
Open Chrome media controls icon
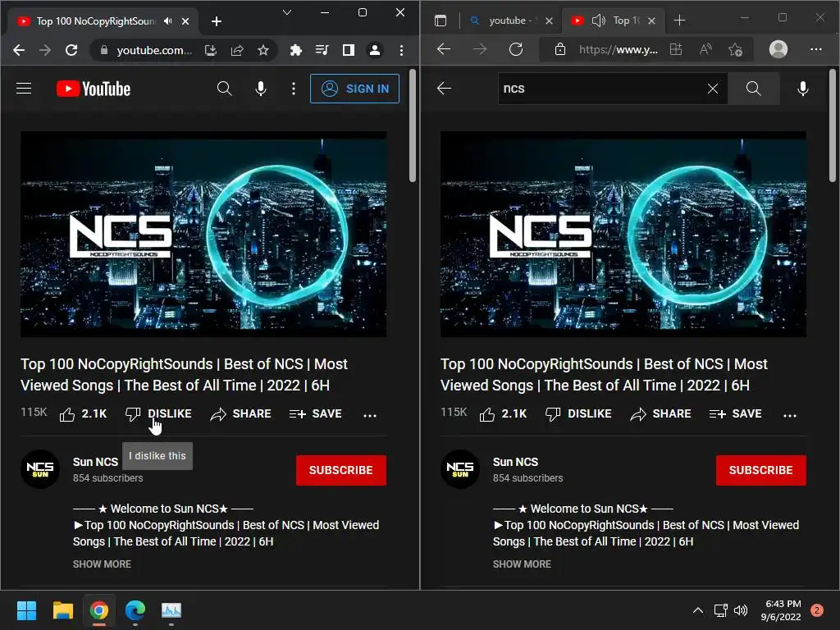point(322,50)
